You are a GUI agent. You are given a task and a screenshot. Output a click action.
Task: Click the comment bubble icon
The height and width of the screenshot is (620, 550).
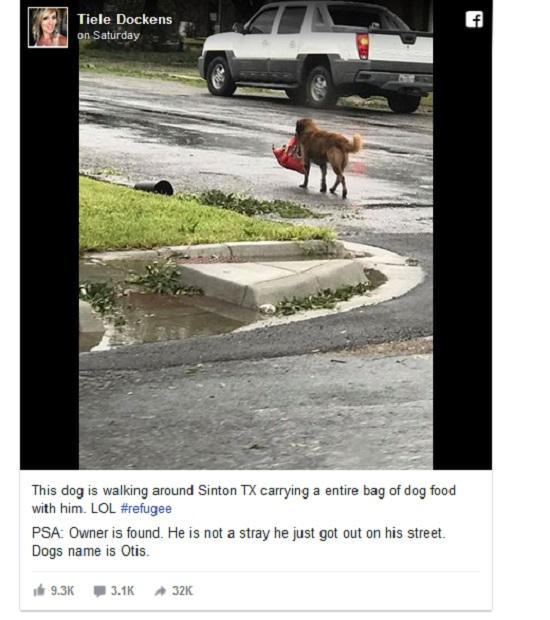[x=100, y=591]
